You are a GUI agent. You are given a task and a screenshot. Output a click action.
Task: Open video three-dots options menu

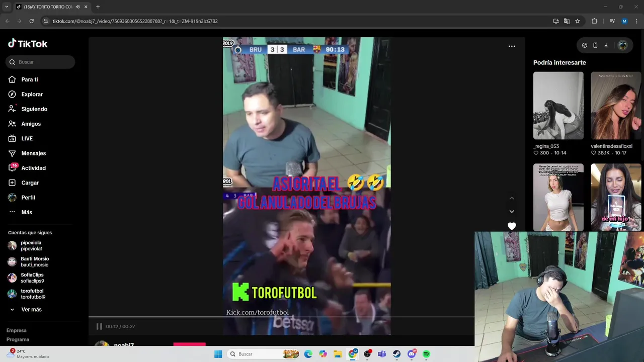coord(512,46)
